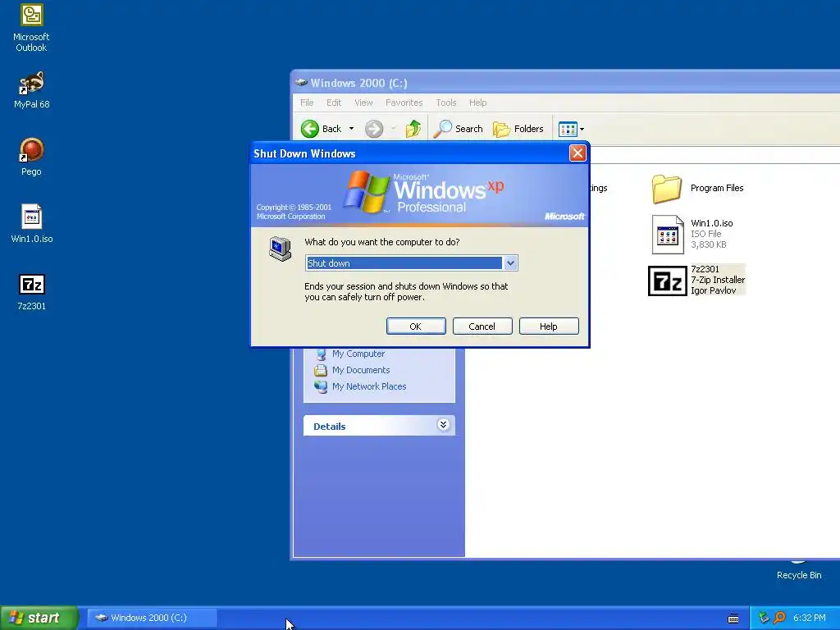Screen dimensions: 840x630
Task: Click the magnifier icon in system tray
Action: point(779,618)
